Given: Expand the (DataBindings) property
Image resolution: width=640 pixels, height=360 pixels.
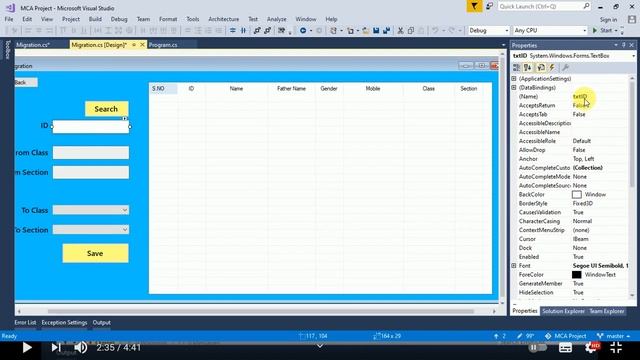Looking at the screenshot, I should 514,87.
